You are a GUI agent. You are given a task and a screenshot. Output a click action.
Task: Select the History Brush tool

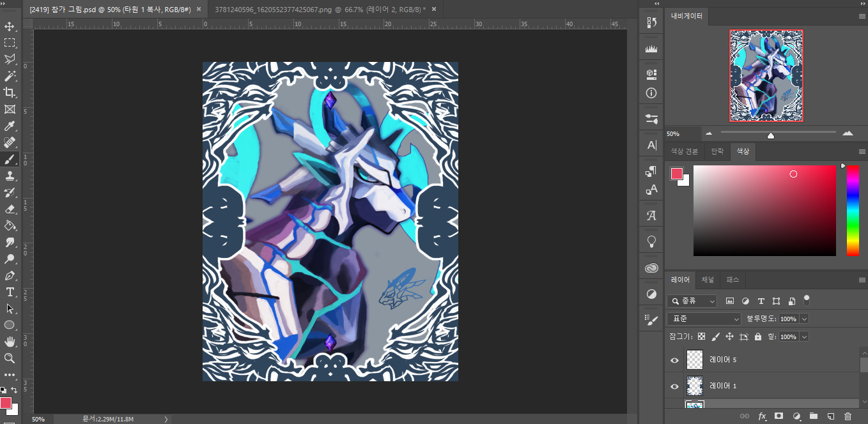point(10,192)
